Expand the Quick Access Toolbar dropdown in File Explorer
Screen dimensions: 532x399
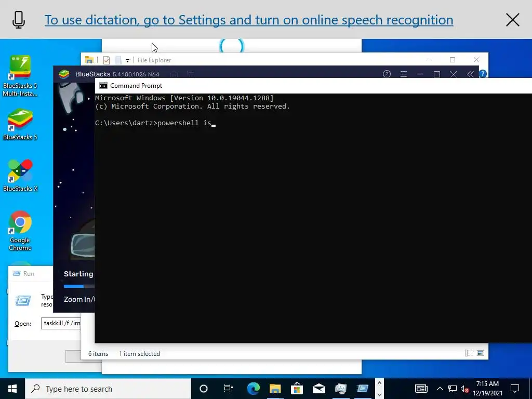[x=127, y=60]
